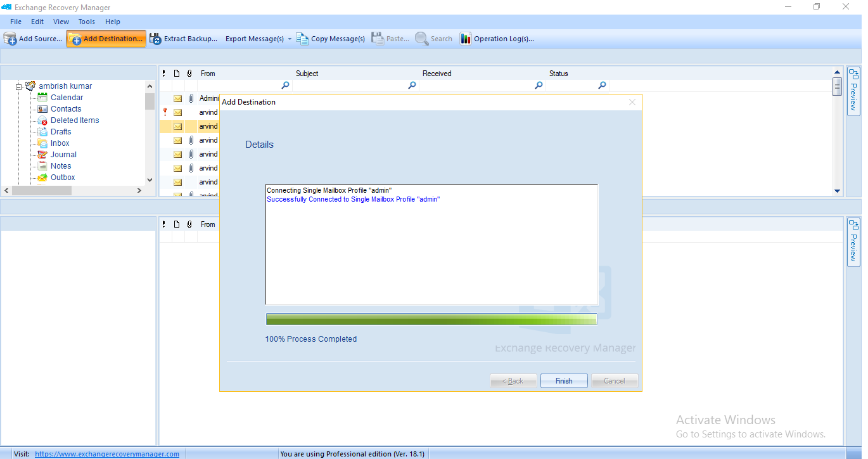Open the lower Preview side panel
The image size is (868, 459).
853,242
